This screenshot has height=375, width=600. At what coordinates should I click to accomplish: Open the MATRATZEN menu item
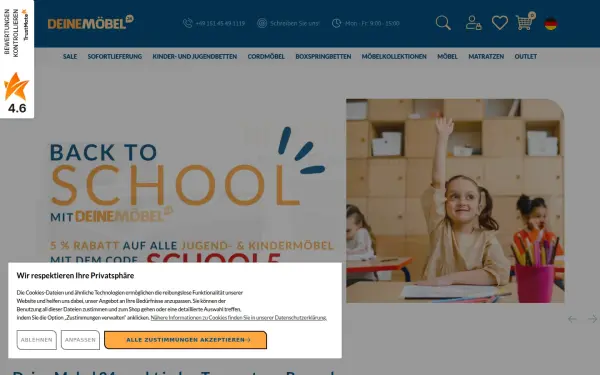click(x=486, y=57)
